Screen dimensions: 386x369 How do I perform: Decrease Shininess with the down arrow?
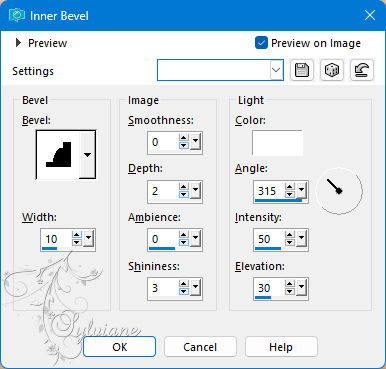coord(184,292)
